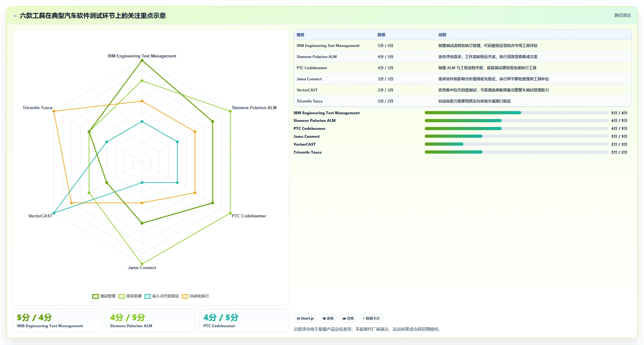Image resolution: width=644 pixels, height=345 pixels.
Task: Click the 说明 column header
Action: point(442,35)
